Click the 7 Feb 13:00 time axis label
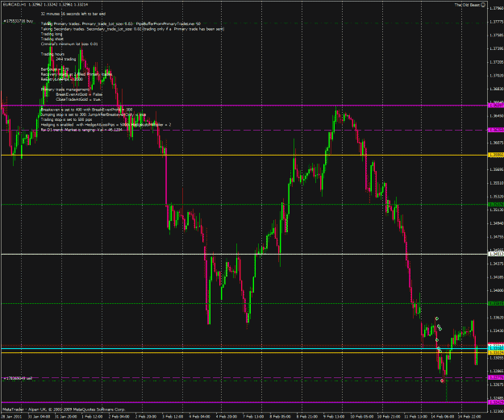Screen dimensions: 504x420 pyautogui.click(x=253, y=417)
